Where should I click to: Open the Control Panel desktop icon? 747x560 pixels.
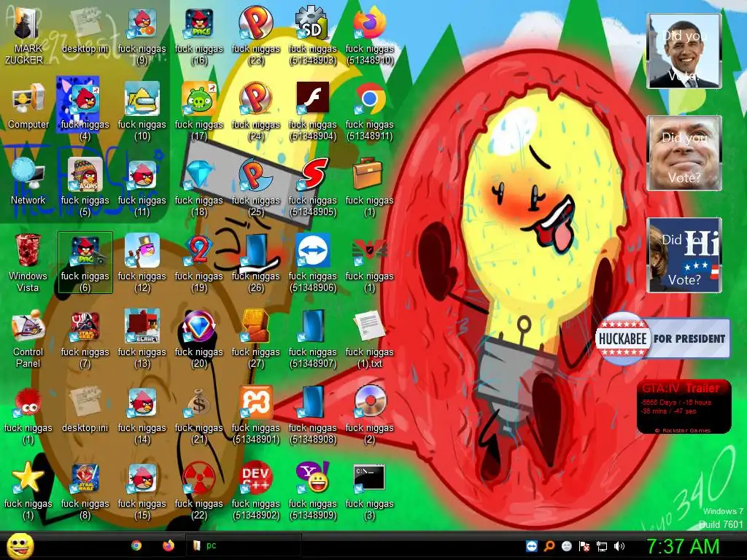click(x=28, y=327)
